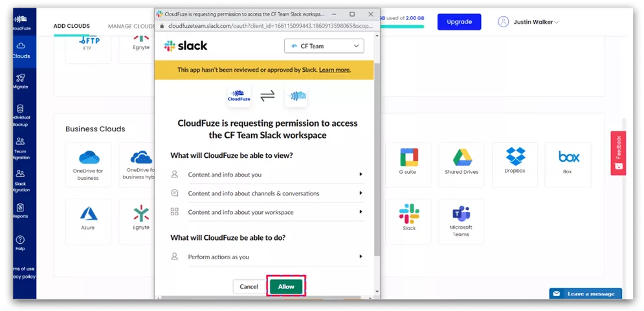Click the user avatar icon
This screenshot has height=311, width=644.
[503, 22]
